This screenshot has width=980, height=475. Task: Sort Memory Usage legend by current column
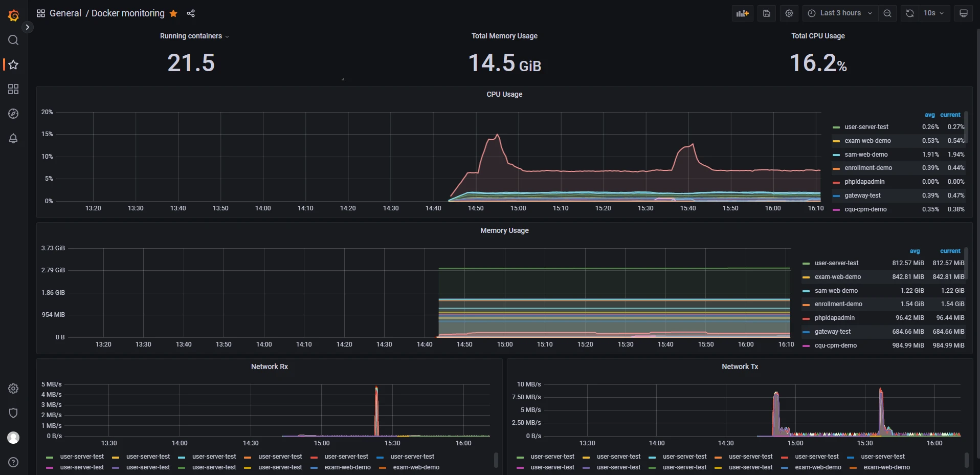[x=950, y=251]
